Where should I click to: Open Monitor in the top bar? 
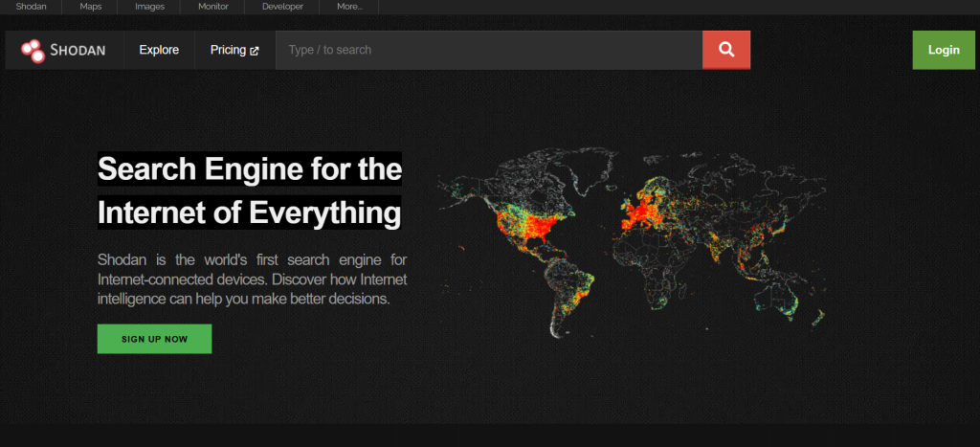pos(213,7)
